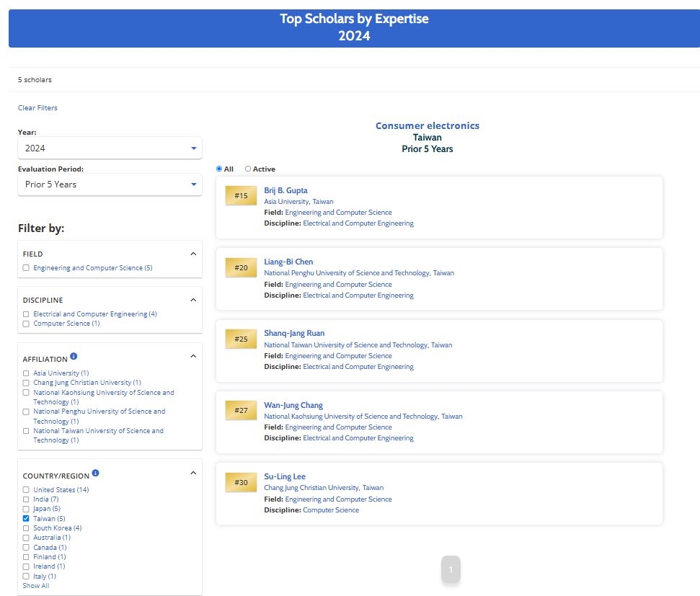Open the Consumer electronics expertise link
The width and height of the screenshot is (700, 596).
click(427, 125)
